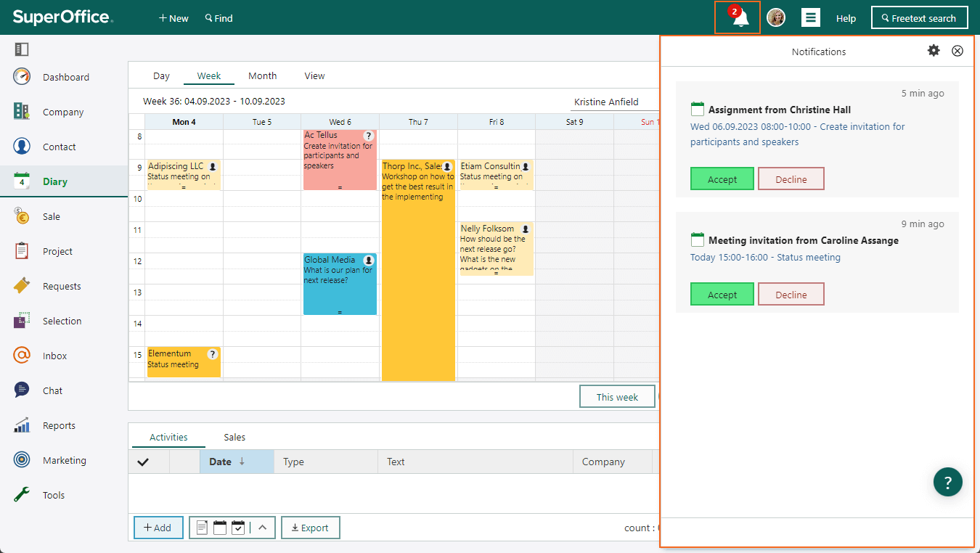Toggle the completed checkmark column header
Image resolution: width=980 pixels, height=553 pixels.
point(143,462)
